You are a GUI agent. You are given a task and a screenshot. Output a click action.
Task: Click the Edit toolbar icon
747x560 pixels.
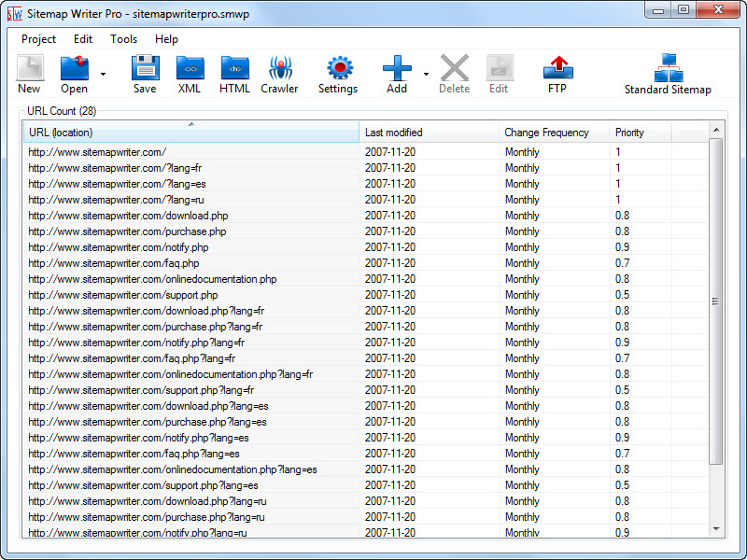pyautogui.click(x=500, y=68)
